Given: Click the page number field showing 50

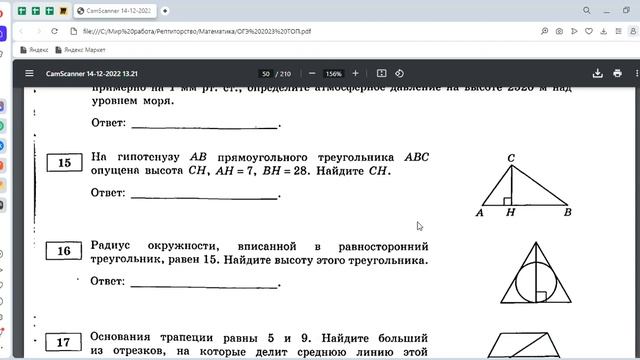Looking at the screenshot, I should [x=266, y=74].
